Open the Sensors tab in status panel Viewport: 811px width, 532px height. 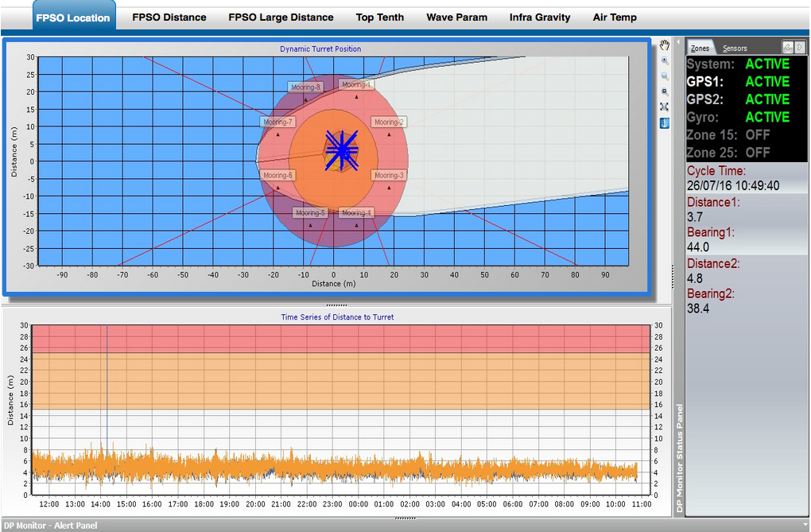pyautogui.click(x=735, y=49)
